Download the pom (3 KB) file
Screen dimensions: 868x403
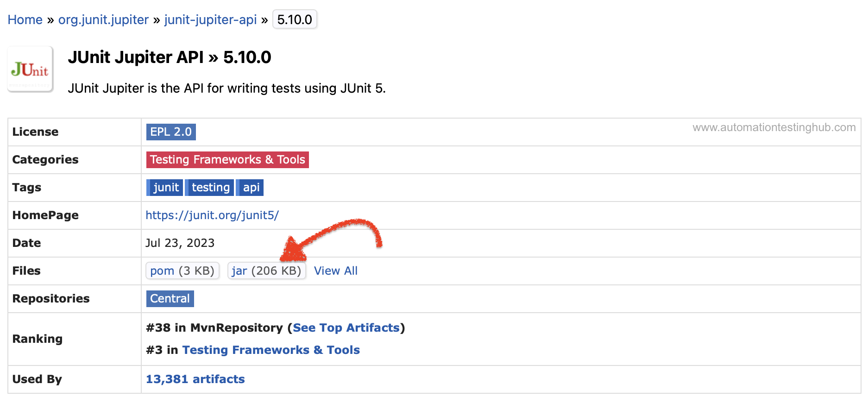pos(182,271)
